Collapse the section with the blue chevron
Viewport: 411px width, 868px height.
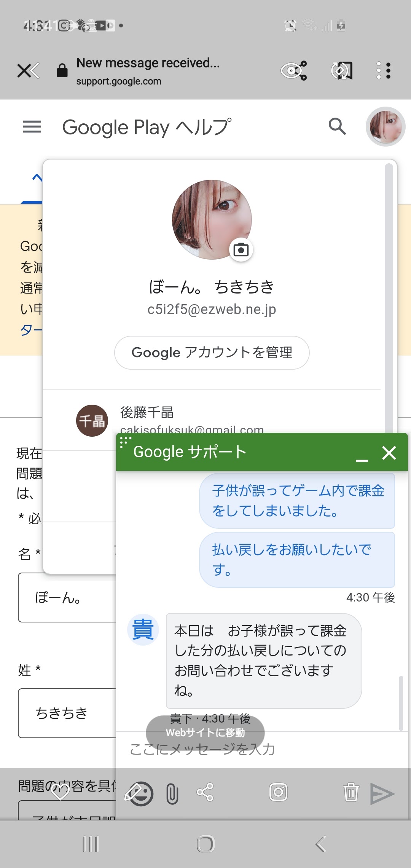pos(37,178)
